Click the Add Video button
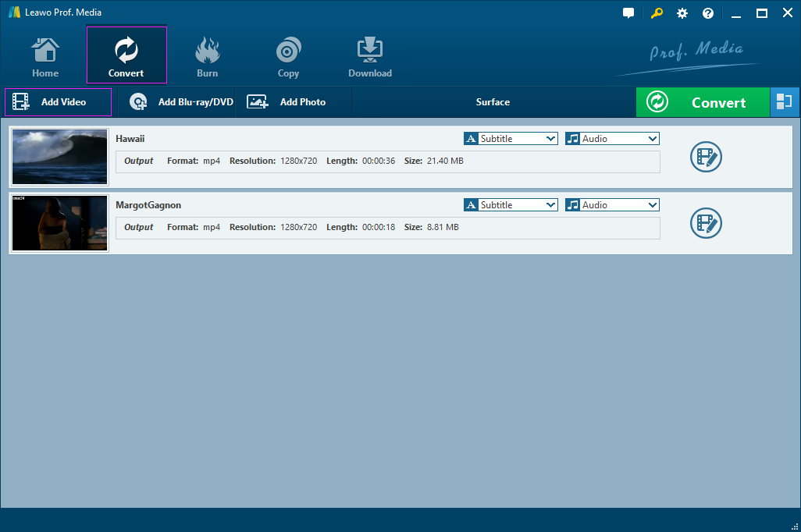Viewport: 801px width, 532px height. coord(59,102)
